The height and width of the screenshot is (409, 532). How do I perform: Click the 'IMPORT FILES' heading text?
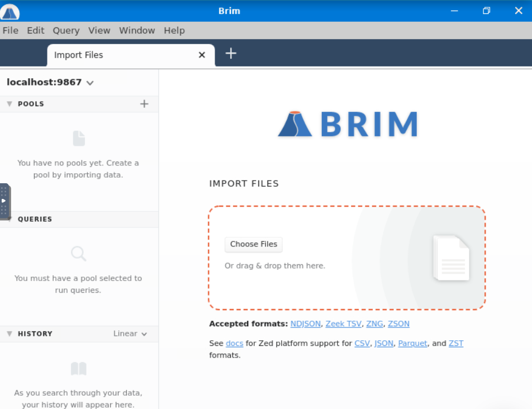coord(244,183)
